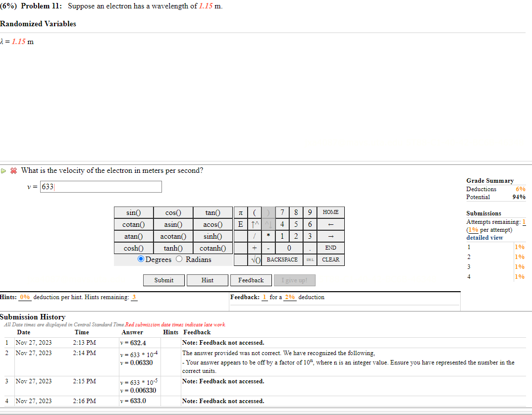Click the hints remaining count 3
Viewport: 532px width, 415px height.
coord(134,297)
